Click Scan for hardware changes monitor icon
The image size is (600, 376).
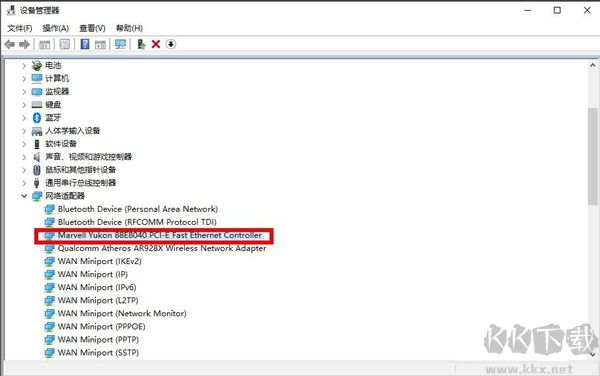click(120, 44)
